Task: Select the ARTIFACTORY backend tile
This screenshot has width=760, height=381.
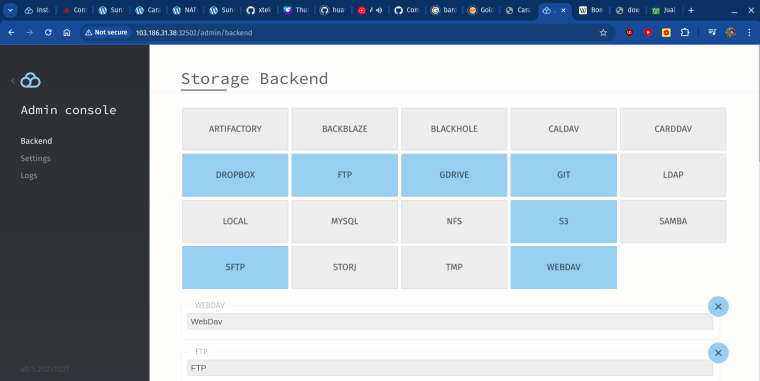Action: [x=235, y=129]
